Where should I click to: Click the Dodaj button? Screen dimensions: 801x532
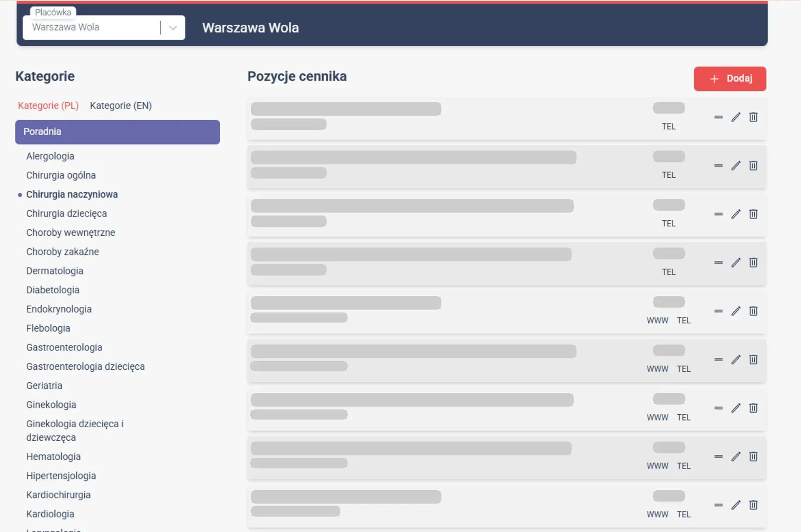point(730,78)
